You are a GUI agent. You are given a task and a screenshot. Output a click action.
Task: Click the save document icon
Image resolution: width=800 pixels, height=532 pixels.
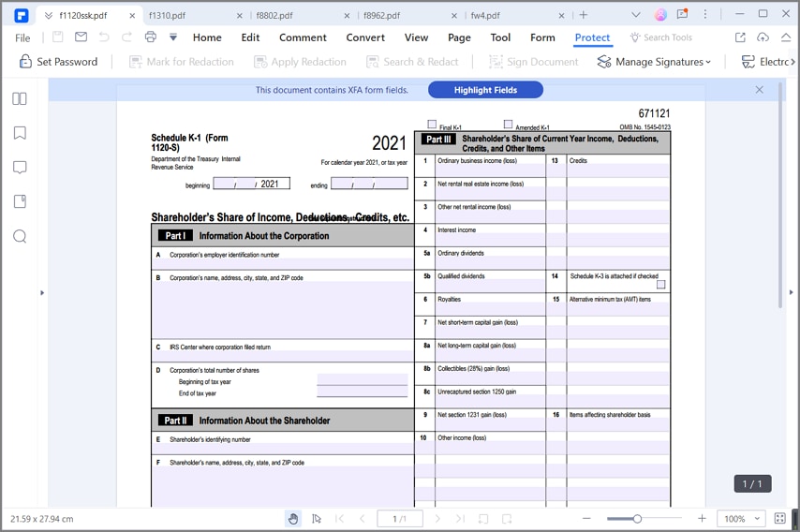coord(58,37)
